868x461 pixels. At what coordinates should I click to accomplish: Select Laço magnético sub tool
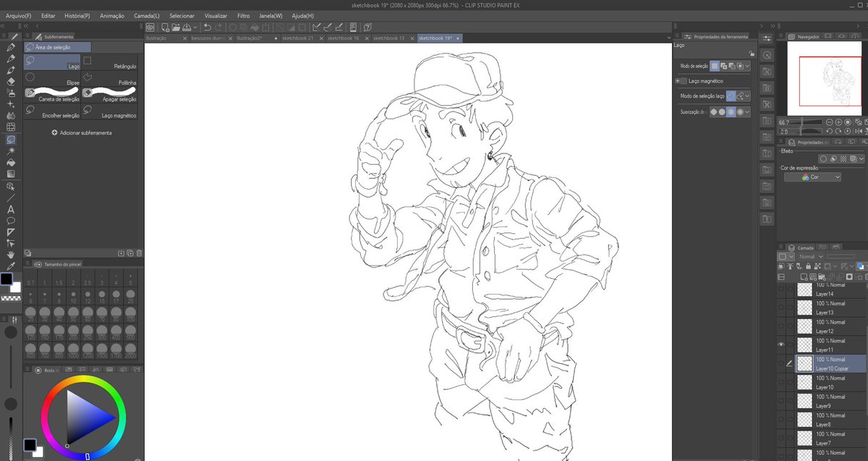click(x=109, y=111)
